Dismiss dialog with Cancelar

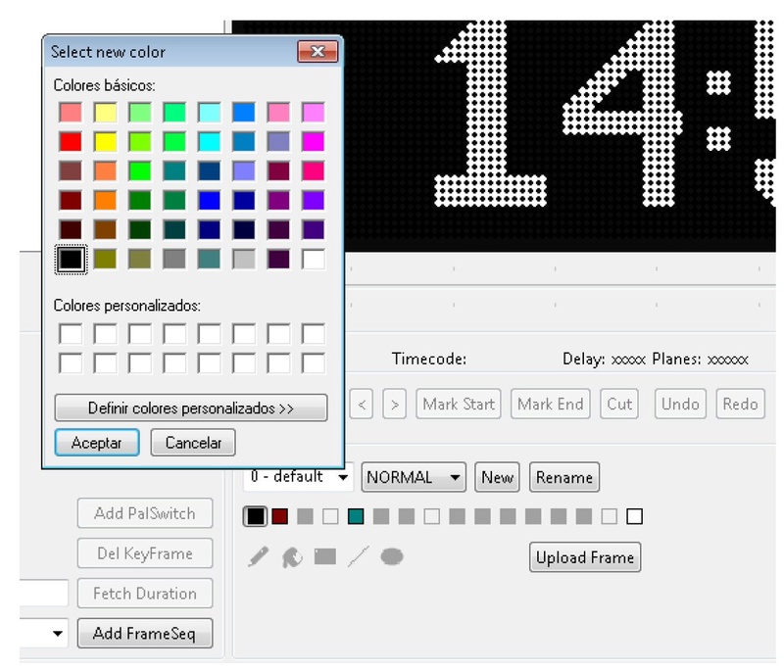click(x=193, y=443)
